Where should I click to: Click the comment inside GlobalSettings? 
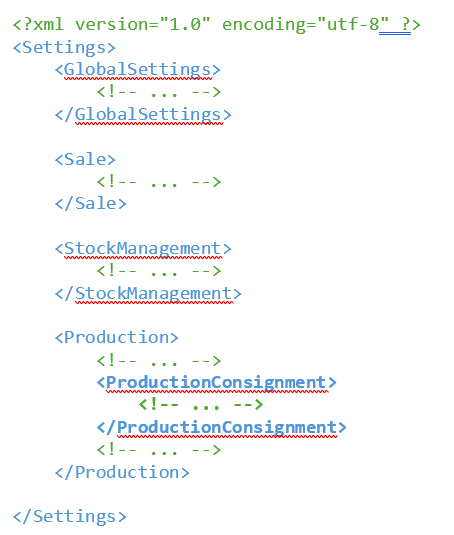[x=159, y=91]
